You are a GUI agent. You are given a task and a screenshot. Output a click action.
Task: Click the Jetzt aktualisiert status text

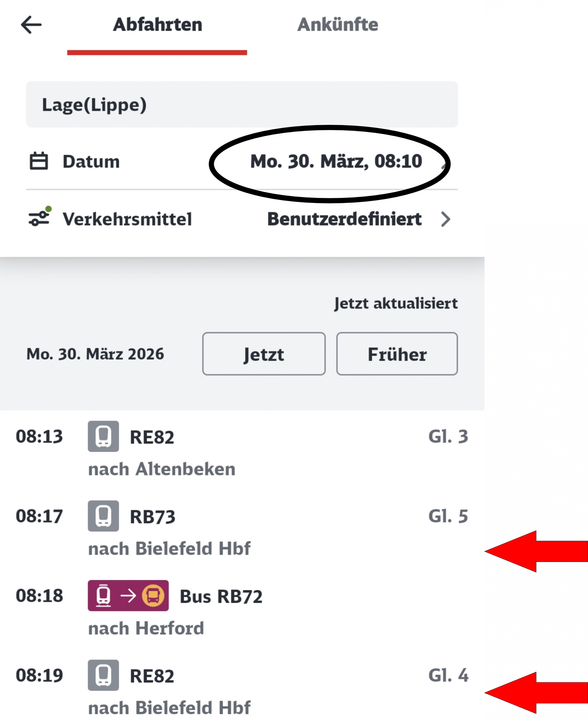[x=396, y=303]
